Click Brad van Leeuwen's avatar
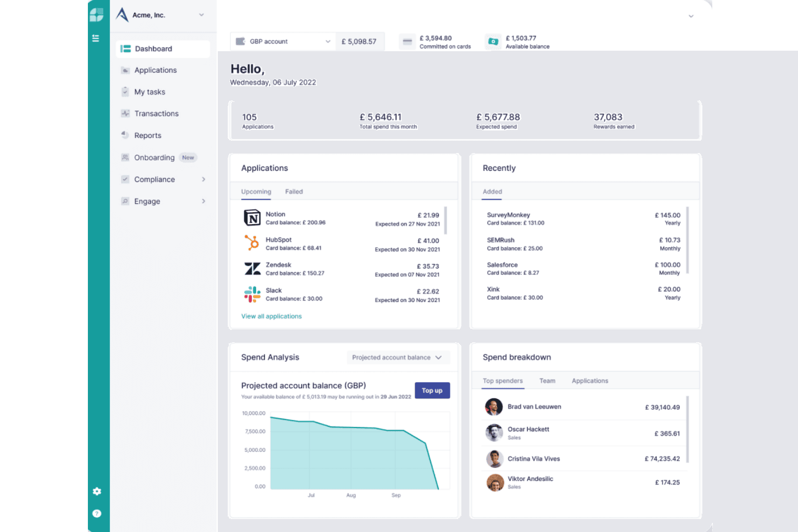Screen dimensions: 798x532 (x=494, y=407)
